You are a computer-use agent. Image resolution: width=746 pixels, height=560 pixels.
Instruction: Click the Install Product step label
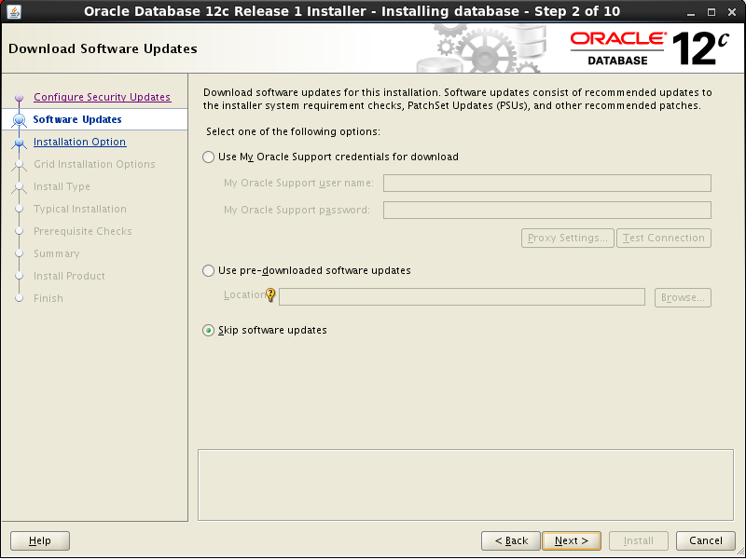coord(69,276)
